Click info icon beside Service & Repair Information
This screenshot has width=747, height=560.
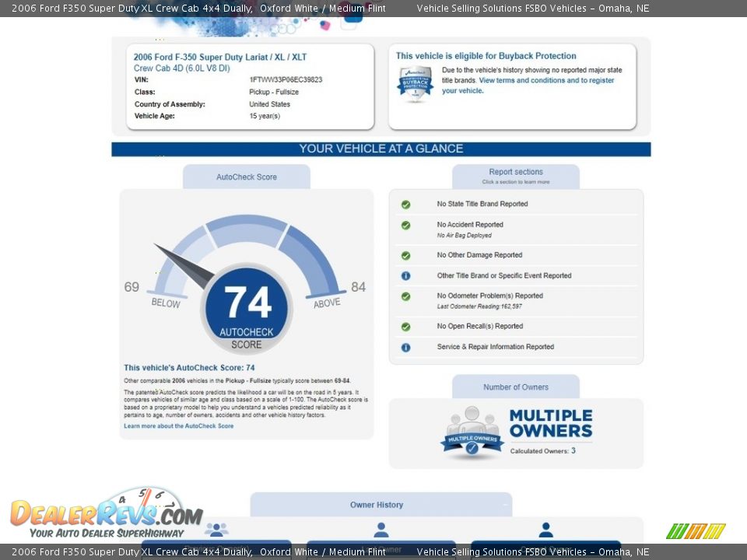click(x=405, y=348)
